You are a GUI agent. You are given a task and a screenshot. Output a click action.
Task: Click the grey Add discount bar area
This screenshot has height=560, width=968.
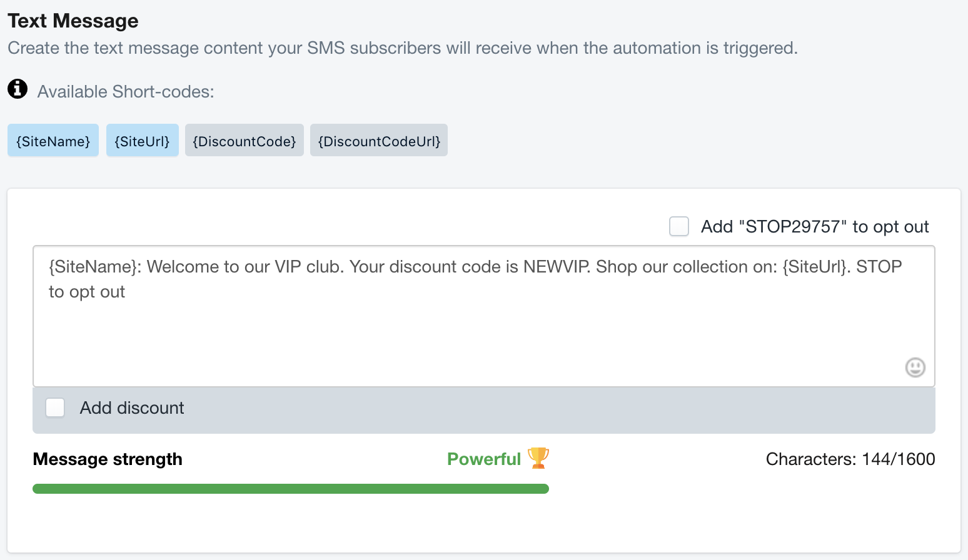point(484,410)
